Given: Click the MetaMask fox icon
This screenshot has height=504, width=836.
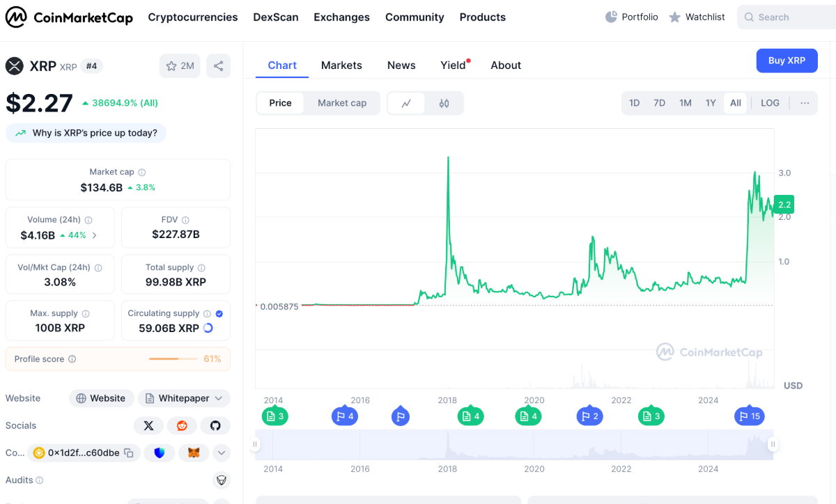Looking at the screenshot, I should tap(194, 453).
